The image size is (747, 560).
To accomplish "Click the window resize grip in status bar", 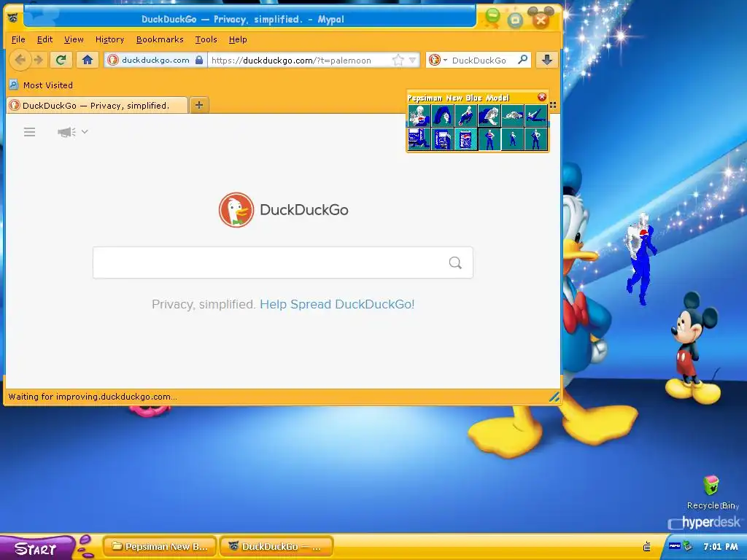I will (554, 397).
